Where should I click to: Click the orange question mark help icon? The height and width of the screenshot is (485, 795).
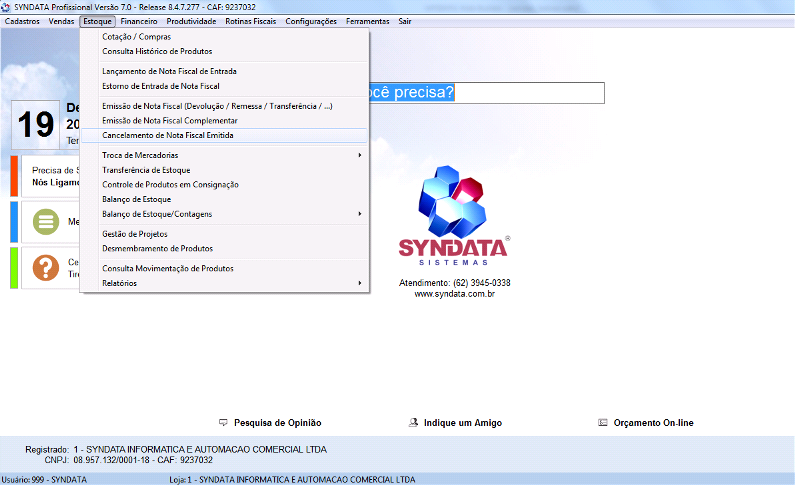pyautogui.click(x=46, y=268)
